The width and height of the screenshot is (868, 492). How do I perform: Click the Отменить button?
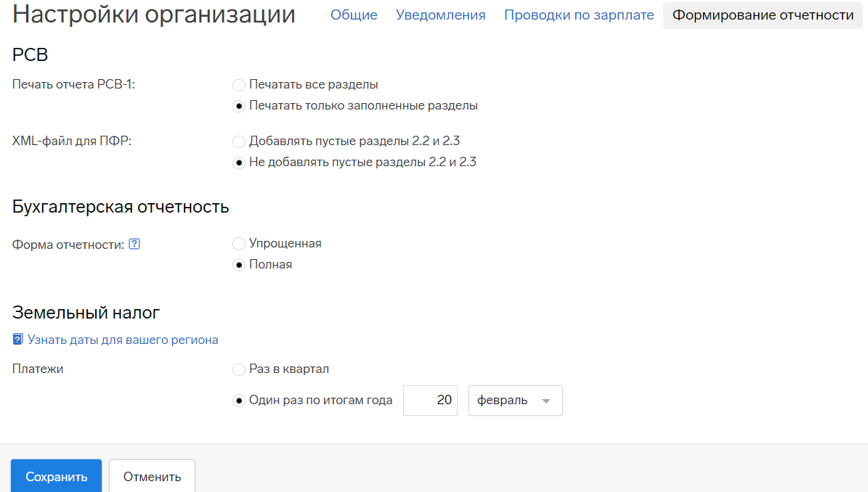(153, 476)
